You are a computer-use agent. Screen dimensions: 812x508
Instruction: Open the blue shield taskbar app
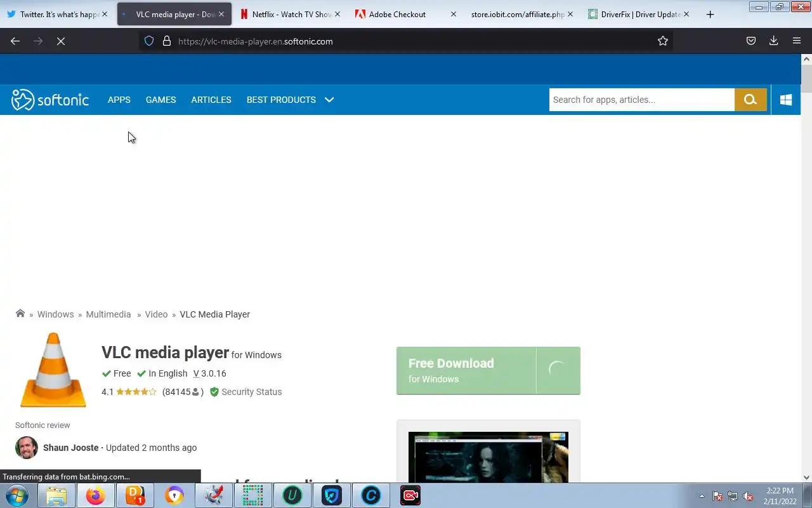pos(332,495)
